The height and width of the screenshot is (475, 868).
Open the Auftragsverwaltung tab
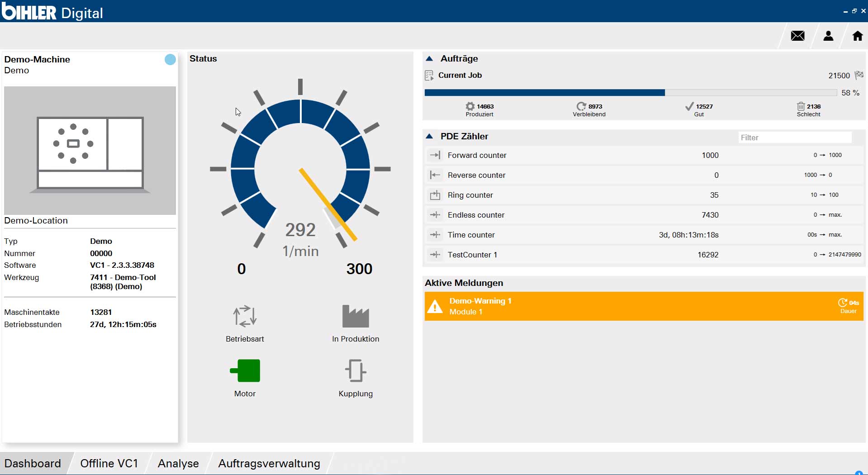click(269, 463)
